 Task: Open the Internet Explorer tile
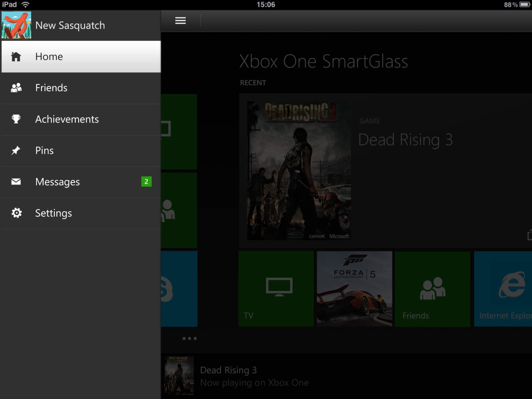tap(503, 288)
